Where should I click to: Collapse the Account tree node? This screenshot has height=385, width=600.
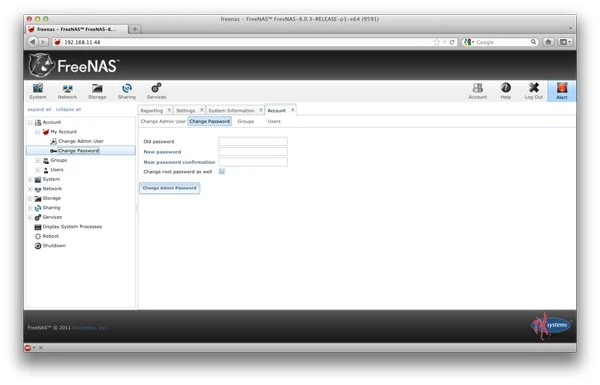(30, 122)
